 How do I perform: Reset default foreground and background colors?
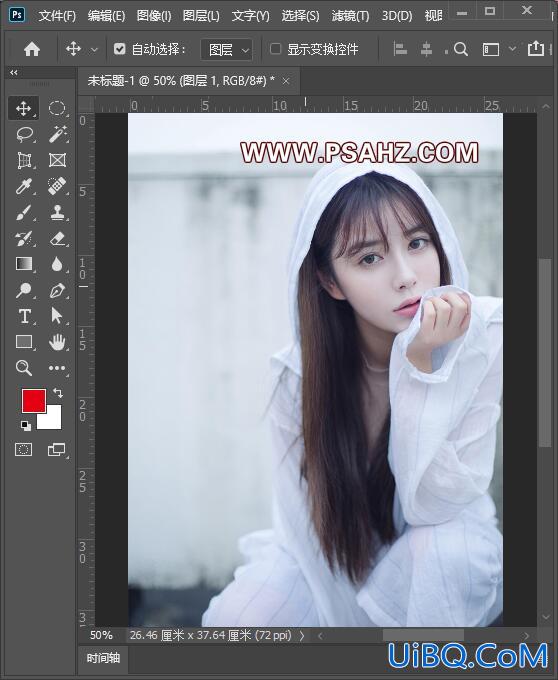coord(26,426)
